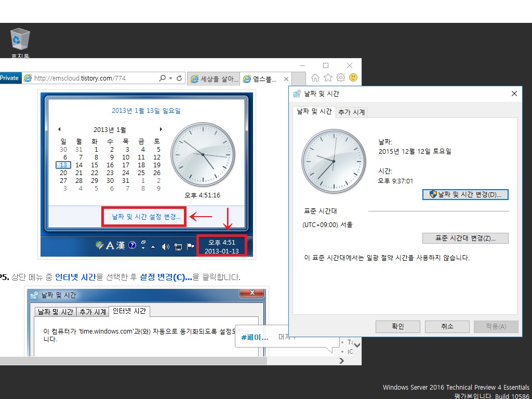Refresh the page with the reload icon
Viewport: 532px width, 399px height.
(x=179, y=78)
